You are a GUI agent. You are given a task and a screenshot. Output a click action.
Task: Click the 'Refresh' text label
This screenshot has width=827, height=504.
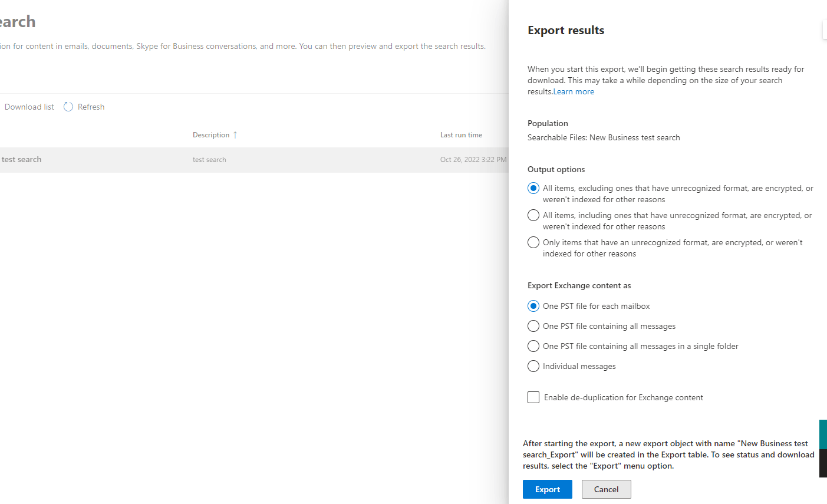(x=91, y=107)
